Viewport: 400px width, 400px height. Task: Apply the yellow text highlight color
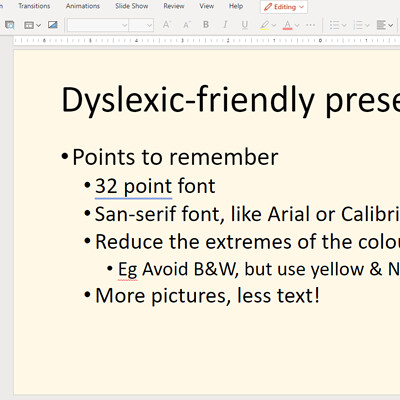(x=265, y=25)
